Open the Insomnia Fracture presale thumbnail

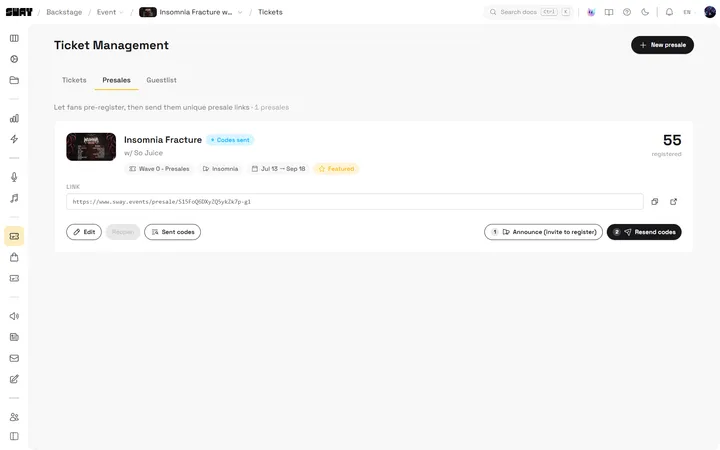(91, 147)
